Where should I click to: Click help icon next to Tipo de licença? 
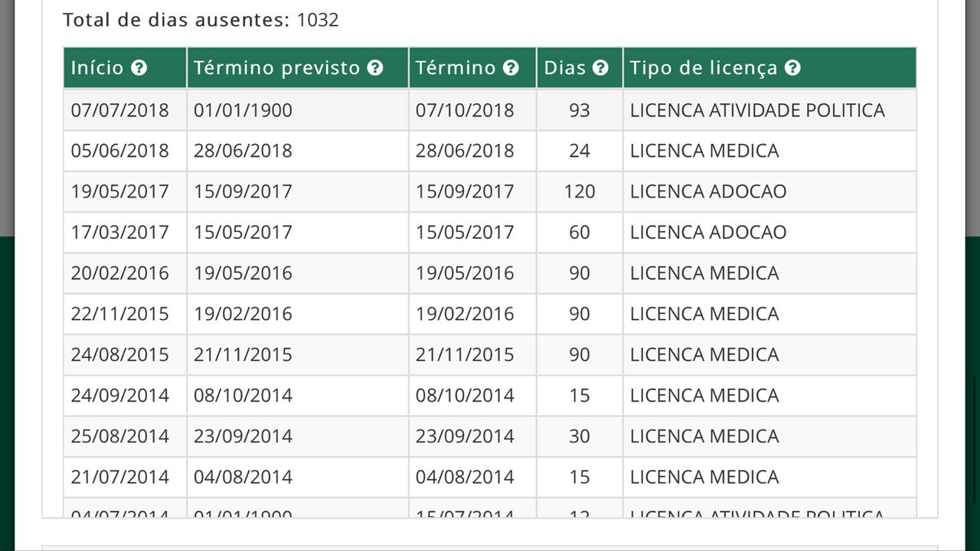click(792, 68)
